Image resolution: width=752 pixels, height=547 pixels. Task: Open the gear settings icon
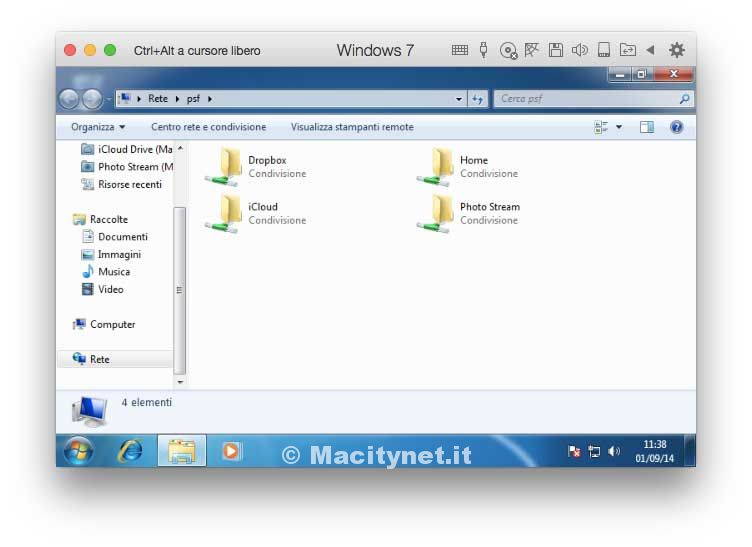point(676,50)
